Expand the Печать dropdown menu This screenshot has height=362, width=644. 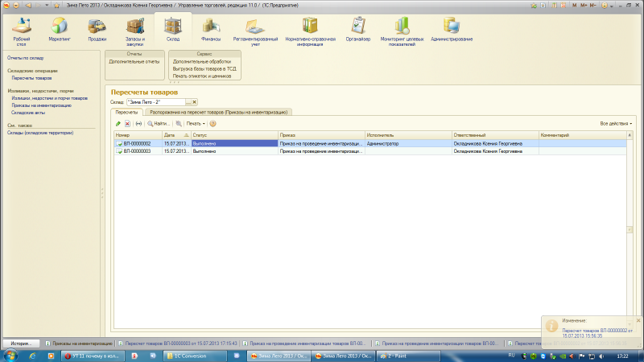(x=195, y=123)
